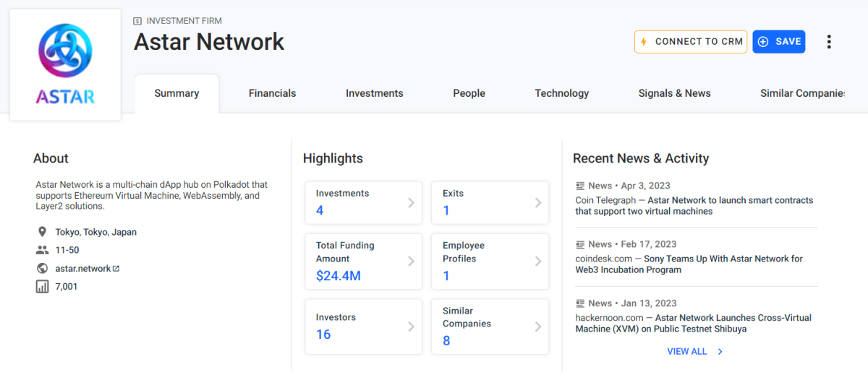
Task: Click the About description paragraph
Action: (152, 196)
